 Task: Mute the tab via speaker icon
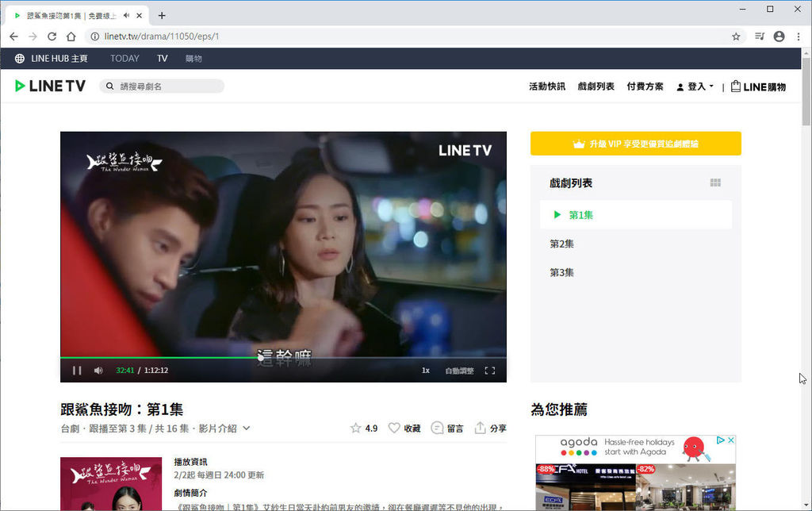[126, 16]
